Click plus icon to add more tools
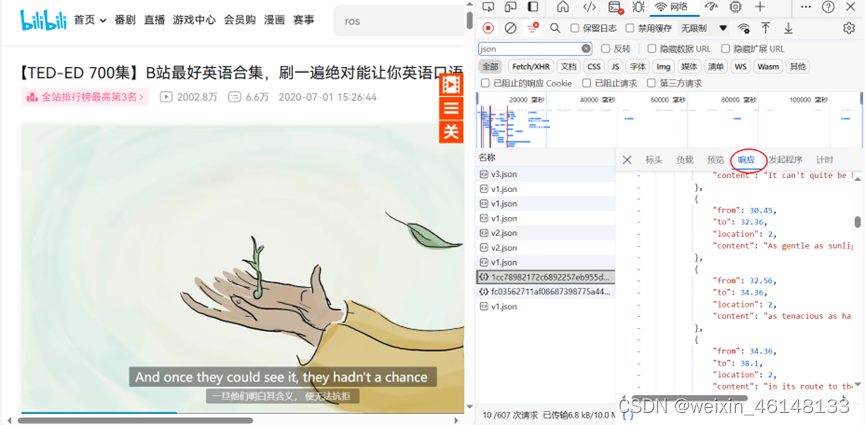Viewport: 865px width, 425px height. pos(760,7)
